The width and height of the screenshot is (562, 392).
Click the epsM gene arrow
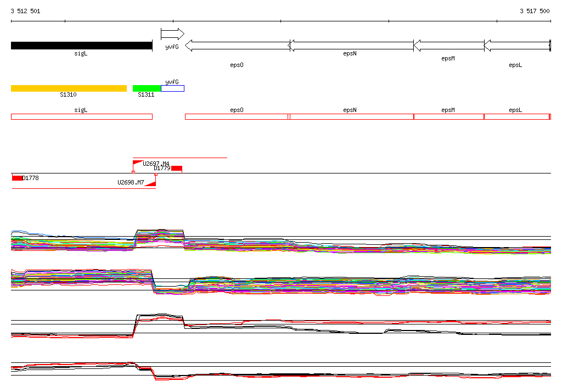point(448,46)
